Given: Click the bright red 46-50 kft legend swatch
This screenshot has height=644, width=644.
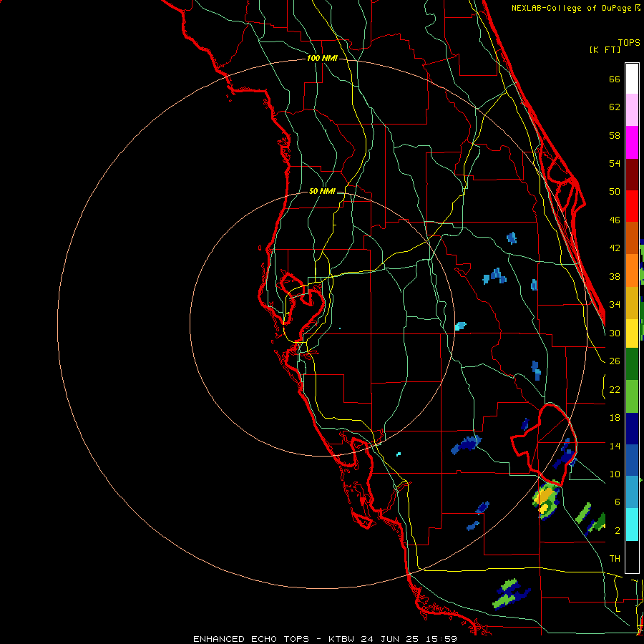Looking at the screenshot, I should pos(632,206).
